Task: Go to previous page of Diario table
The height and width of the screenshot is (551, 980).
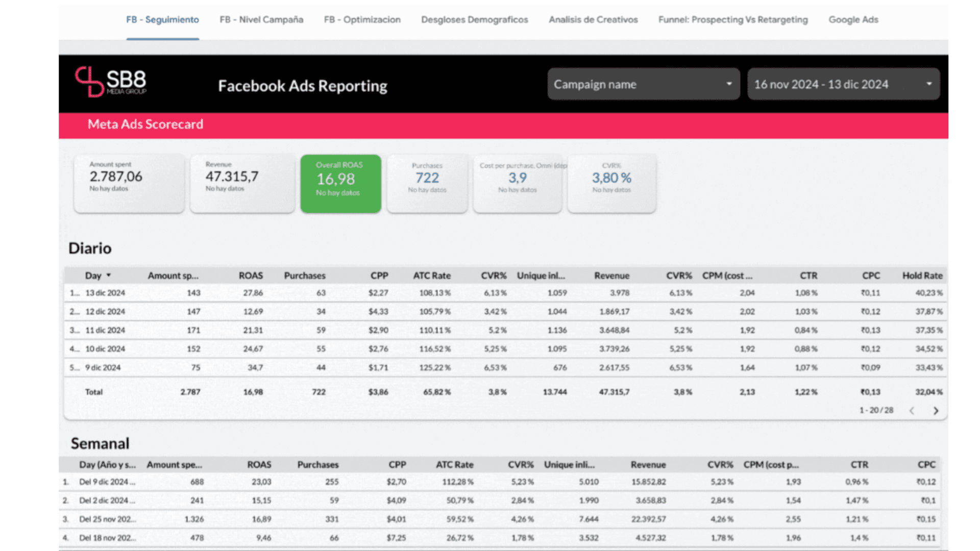Action: point(912,411)
